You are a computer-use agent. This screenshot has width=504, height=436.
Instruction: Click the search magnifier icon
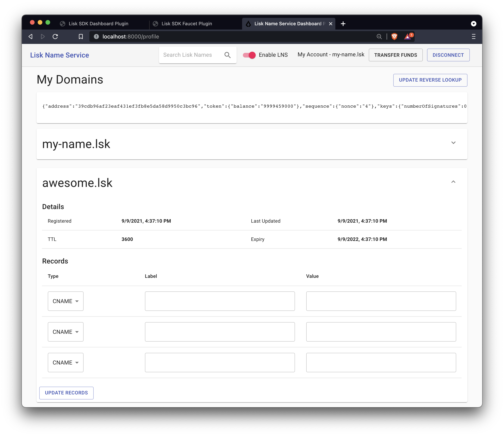228,55
